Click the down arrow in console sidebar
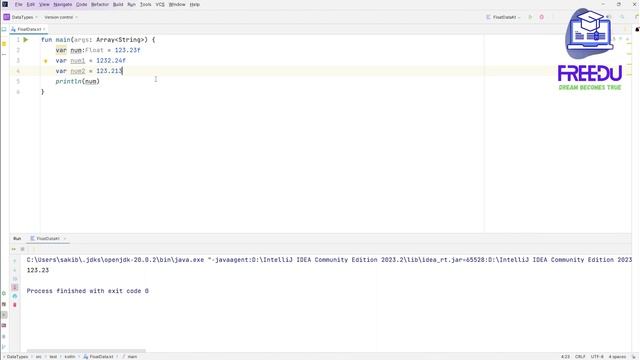Viewport: 640px width, 360px height. coord(15,270)
